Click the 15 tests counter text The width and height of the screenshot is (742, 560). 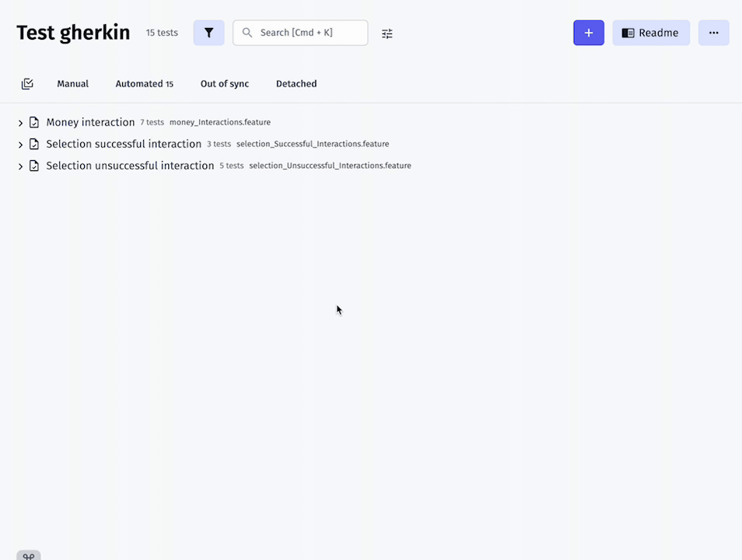(x=162, y=33)
